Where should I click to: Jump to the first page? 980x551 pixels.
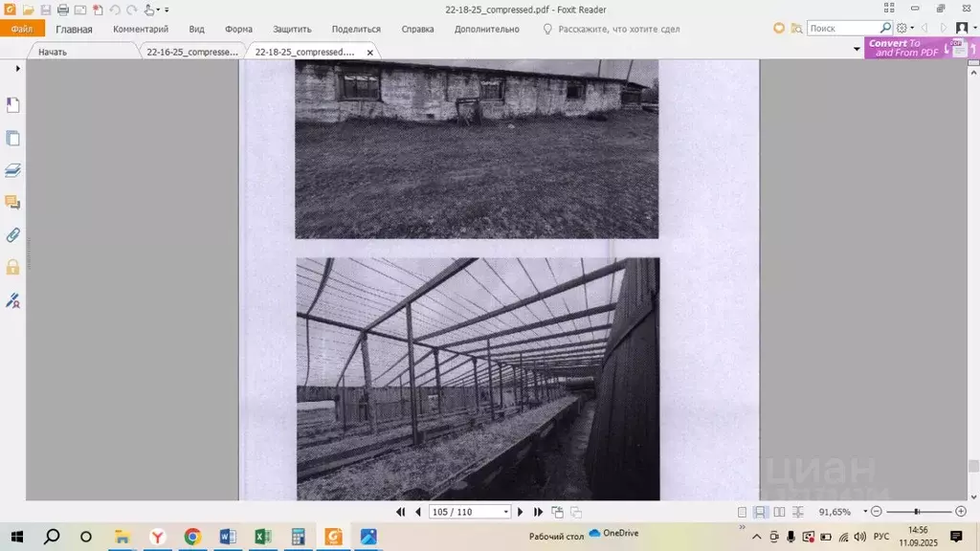(x=401, y=513)
